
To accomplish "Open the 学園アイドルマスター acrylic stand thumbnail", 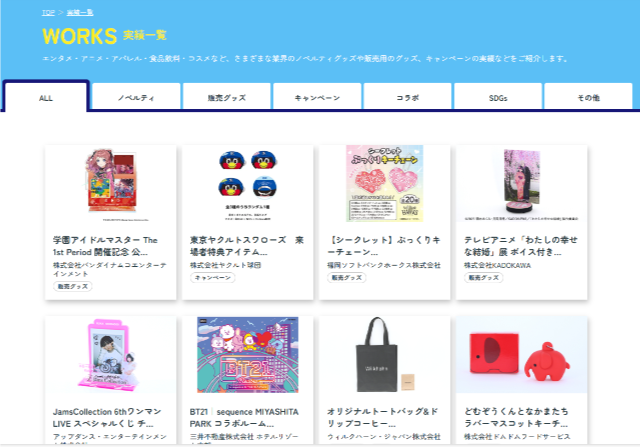I will [x=111, y=184].
